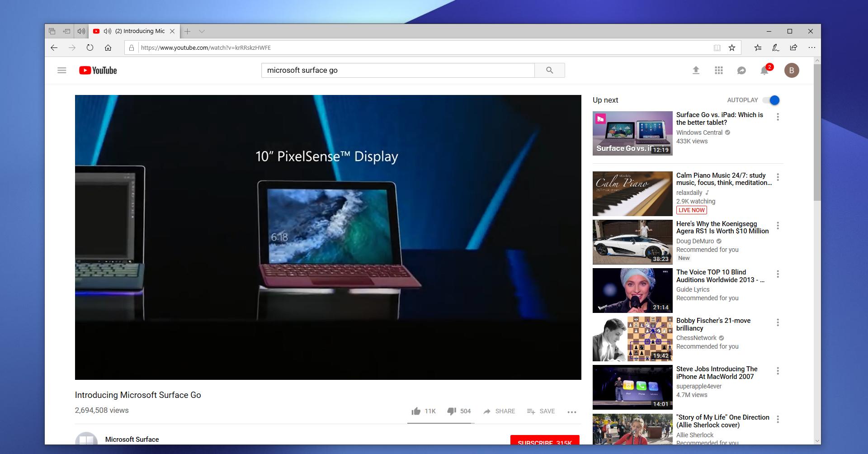Open the messages share bubble icon
This screenshot has height=454, width=868.
pyautogui.click(x=741, y=70)
